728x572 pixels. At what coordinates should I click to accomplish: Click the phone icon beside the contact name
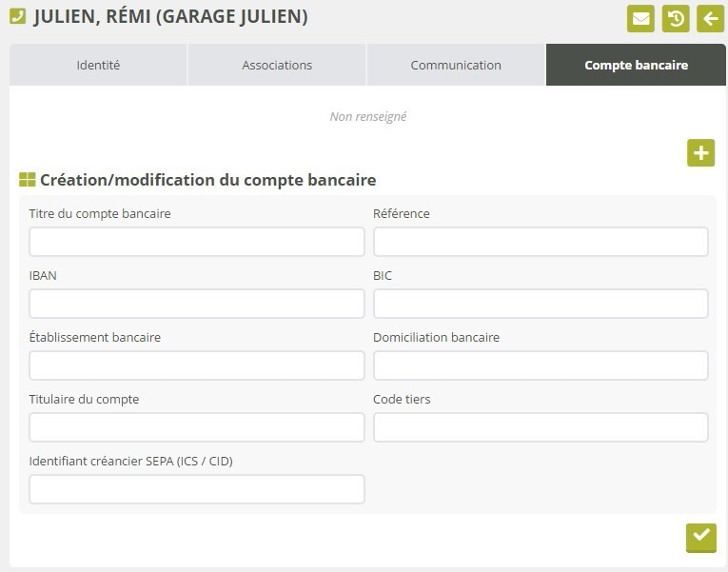click(x=17, y=17)
